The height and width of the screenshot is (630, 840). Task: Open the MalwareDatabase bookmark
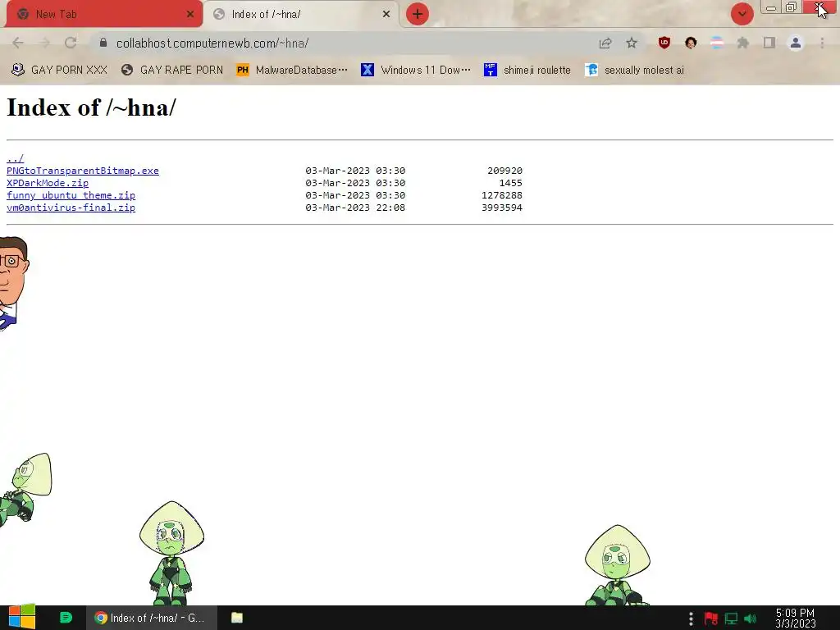pyautogui.click(x=292, y=71)
